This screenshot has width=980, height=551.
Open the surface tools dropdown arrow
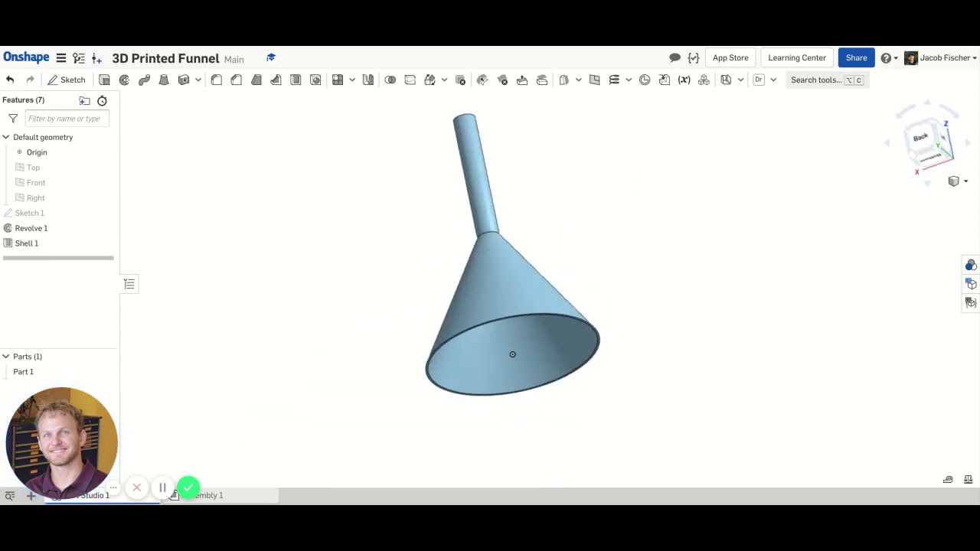coord(578,80)
